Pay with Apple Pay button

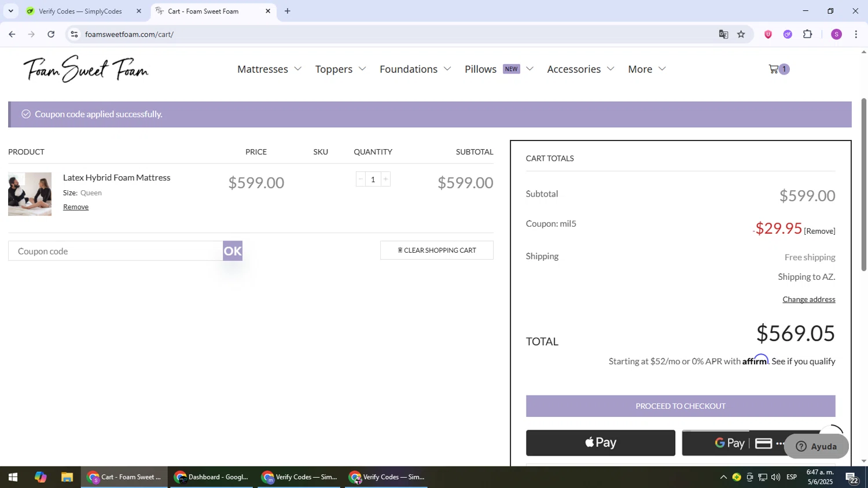click(601, 443)
